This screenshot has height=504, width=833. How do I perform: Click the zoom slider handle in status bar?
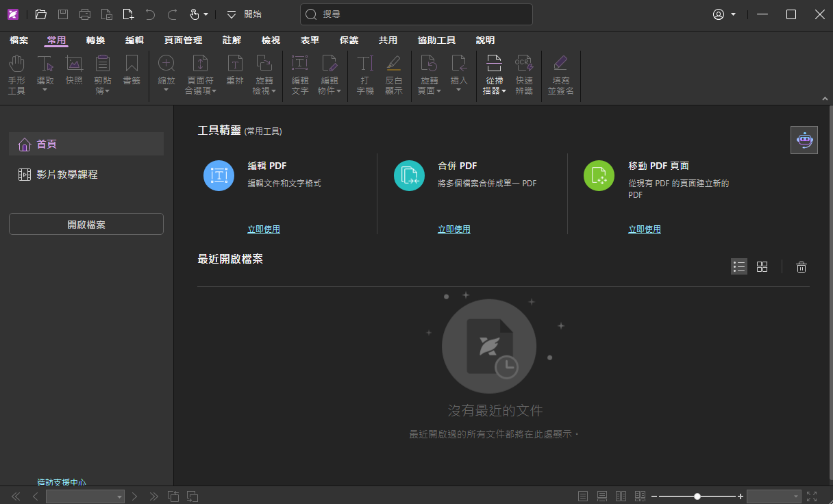(x=697, y=496)
